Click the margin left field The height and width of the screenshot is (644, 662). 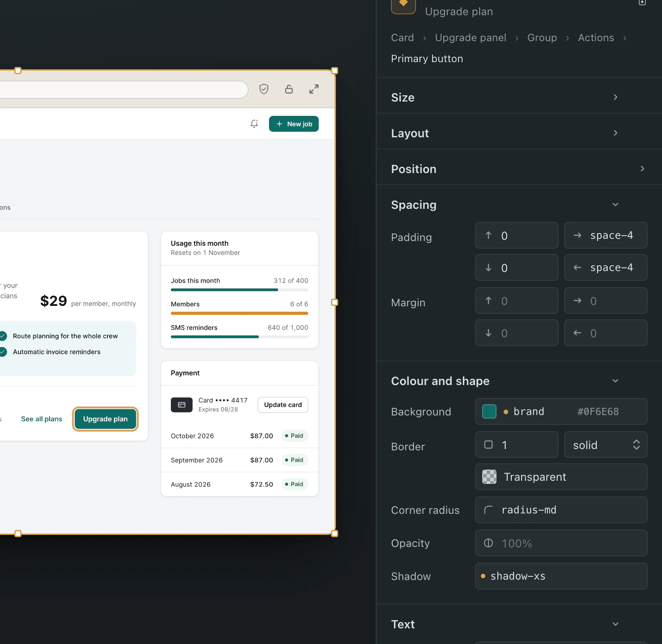pyautogui.click(x=606, y=333)
